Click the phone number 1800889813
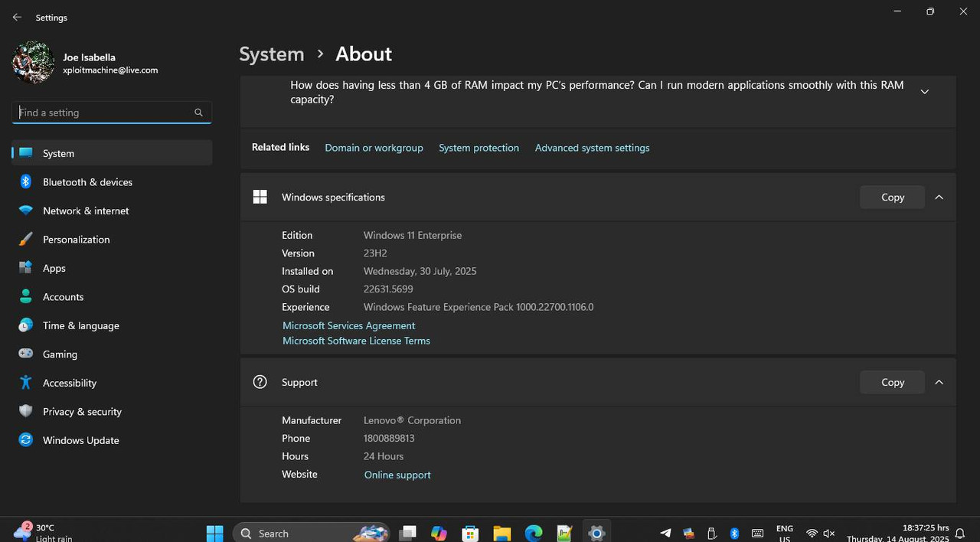 (389, 439)
